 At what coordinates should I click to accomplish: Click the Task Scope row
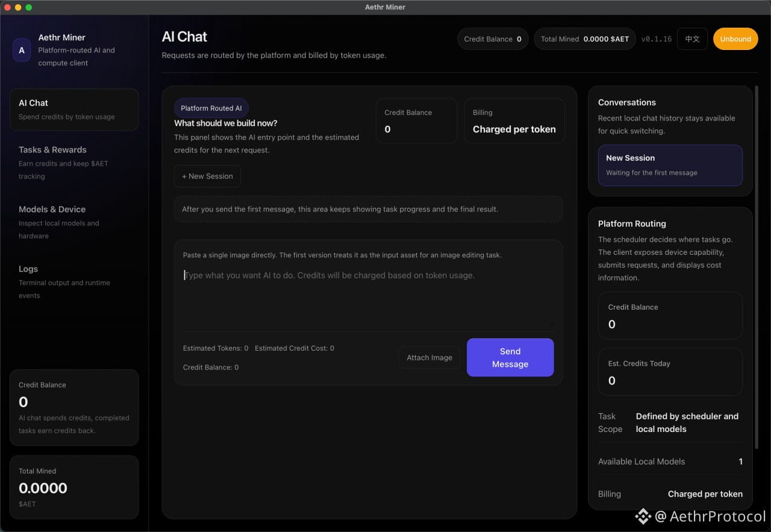(x=670, y=422)
